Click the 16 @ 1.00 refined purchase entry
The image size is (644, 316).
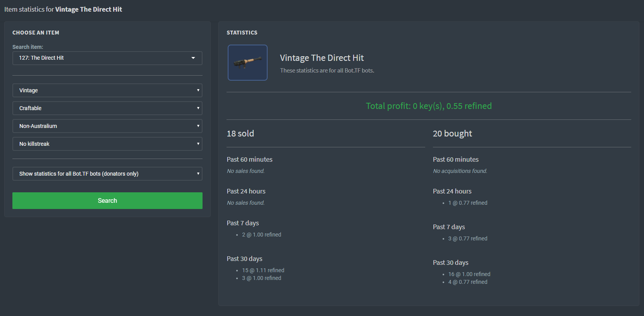pos(469,274)
